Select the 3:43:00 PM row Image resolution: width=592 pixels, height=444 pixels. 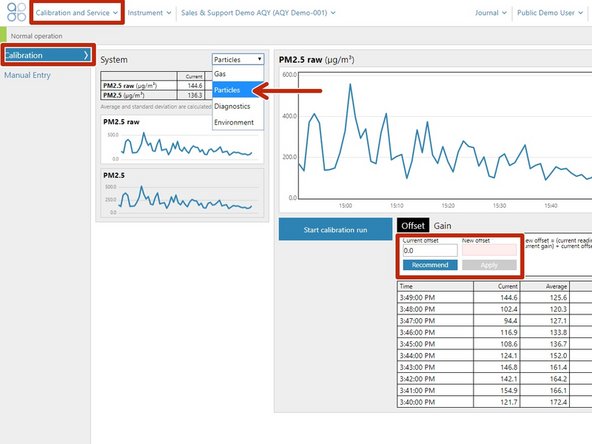pos(495,367)
